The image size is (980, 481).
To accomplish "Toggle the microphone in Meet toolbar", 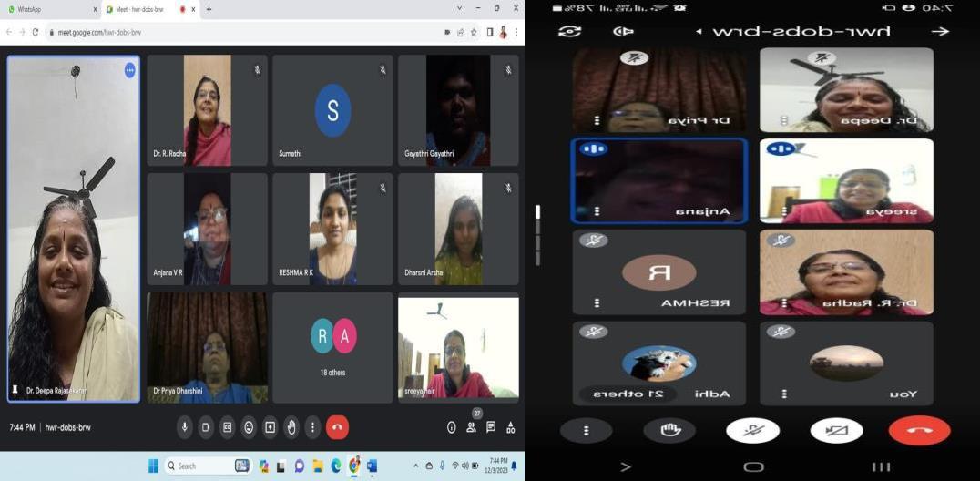I will [x=185, y=427].
